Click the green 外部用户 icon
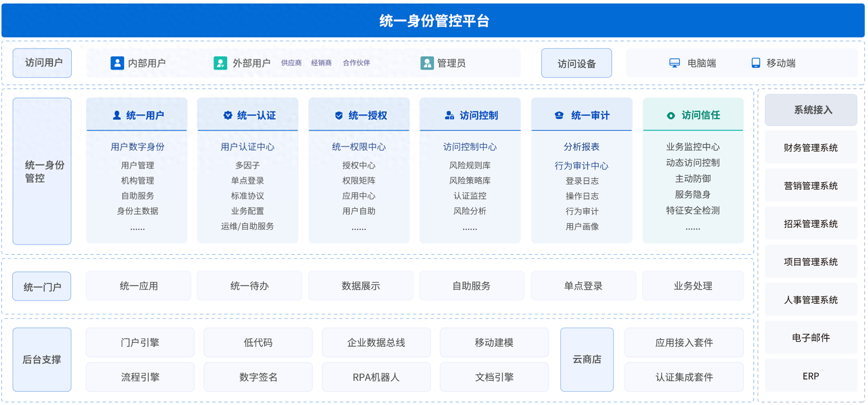 220,63
